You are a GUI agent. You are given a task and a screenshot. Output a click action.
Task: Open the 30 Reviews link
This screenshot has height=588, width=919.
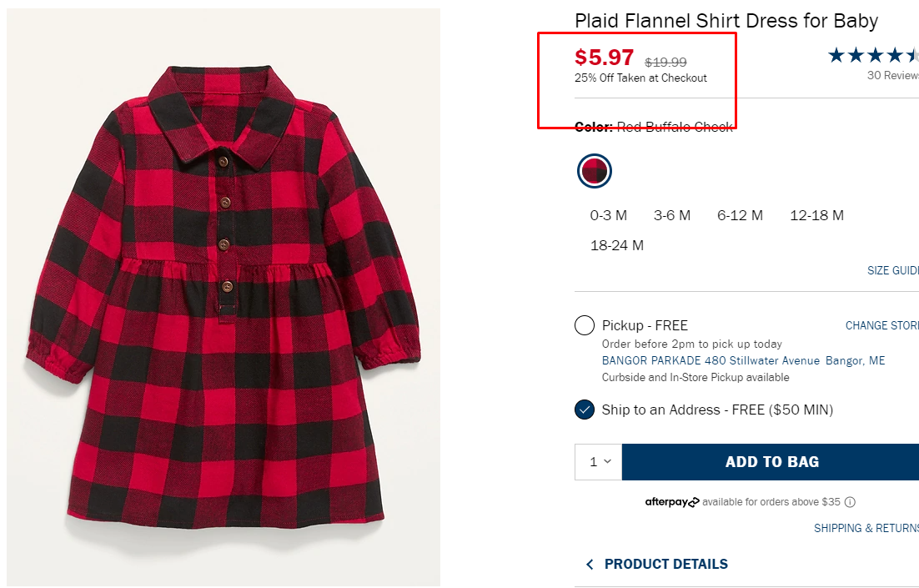pyautogui.click(x=892, y=75)
